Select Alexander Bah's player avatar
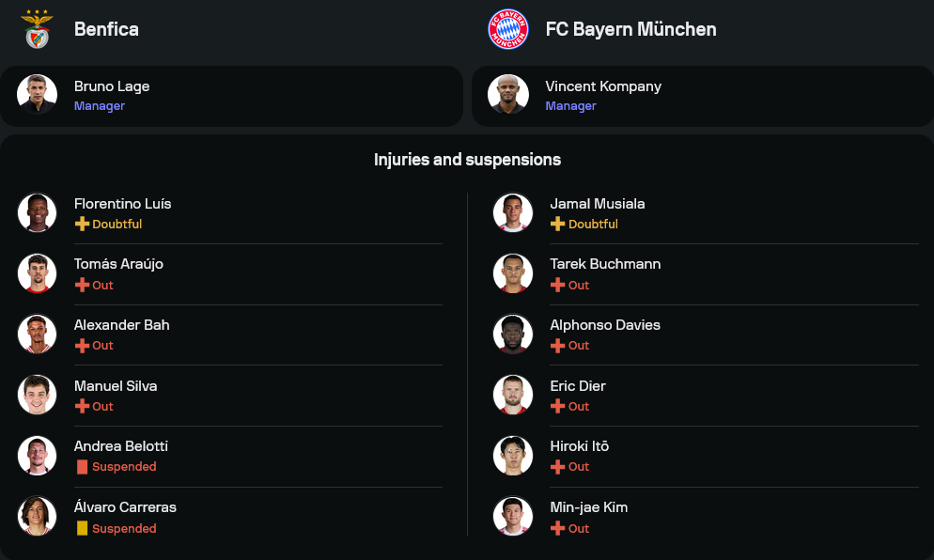Screen dimensions: 934x560 (38, 334)
